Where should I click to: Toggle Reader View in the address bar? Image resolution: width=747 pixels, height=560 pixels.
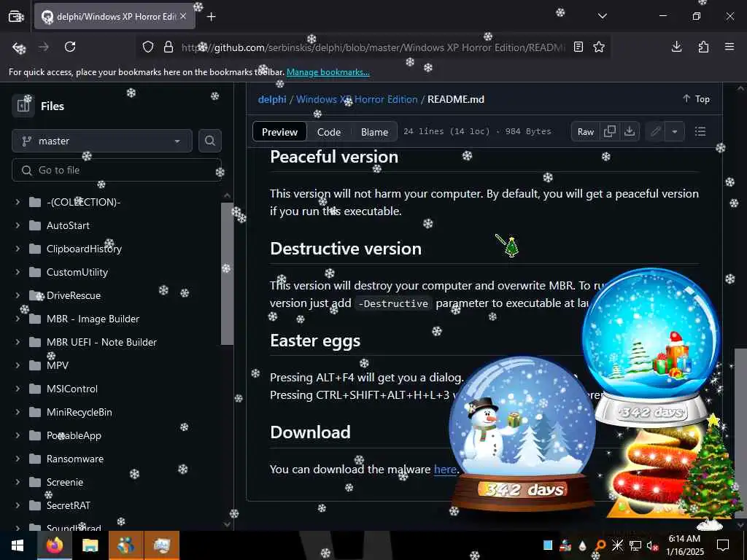[x=578, y=47]
